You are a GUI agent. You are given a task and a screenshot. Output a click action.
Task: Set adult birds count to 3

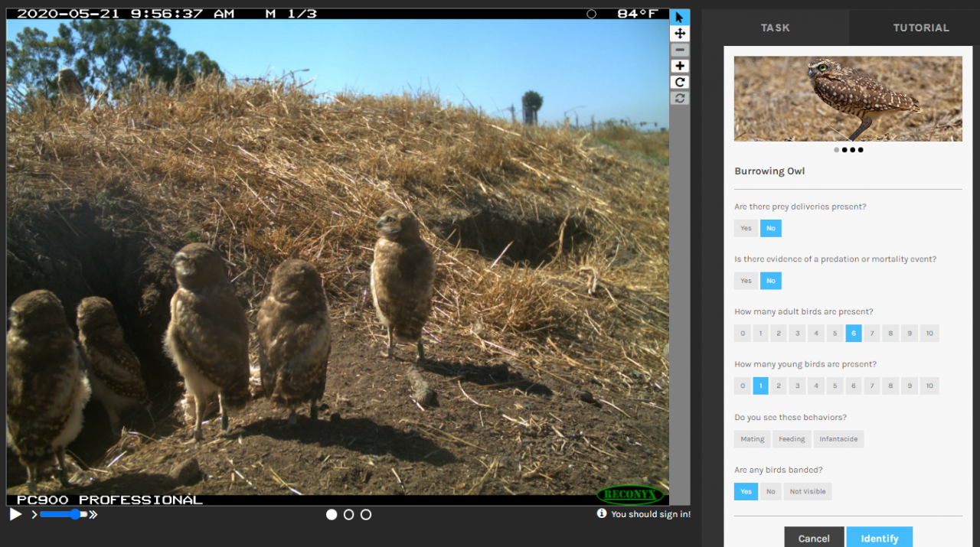[x=798, y=333]
